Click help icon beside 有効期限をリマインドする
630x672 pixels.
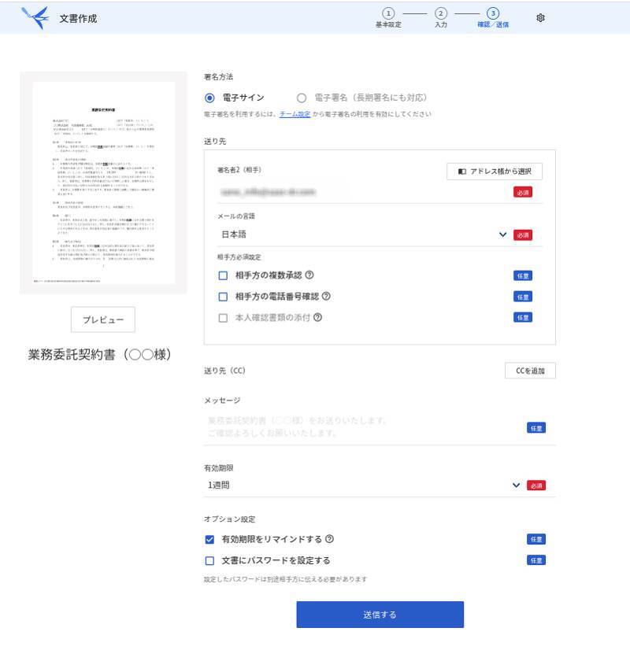(329, 540)
